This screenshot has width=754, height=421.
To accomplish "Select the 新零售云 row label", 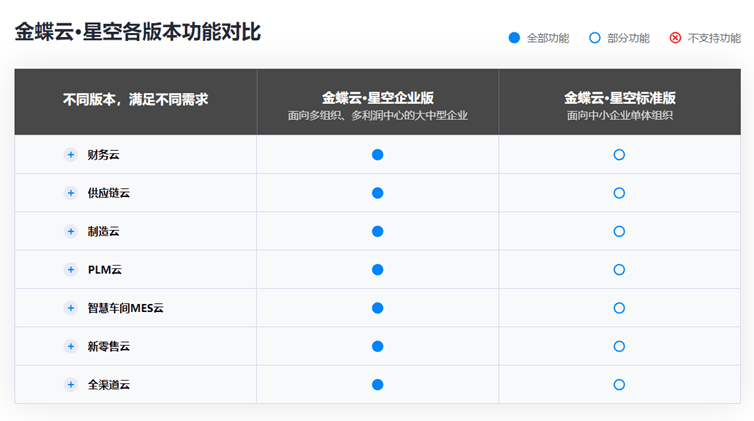I will 109,347.
